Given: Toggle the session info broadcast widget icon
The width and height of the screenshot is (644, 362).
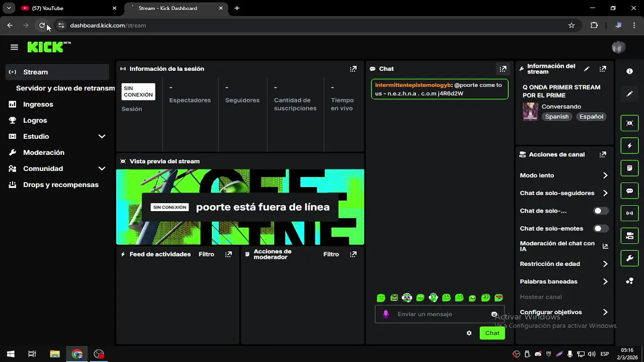Looking at the screenshot, I should tap(629, 213).
